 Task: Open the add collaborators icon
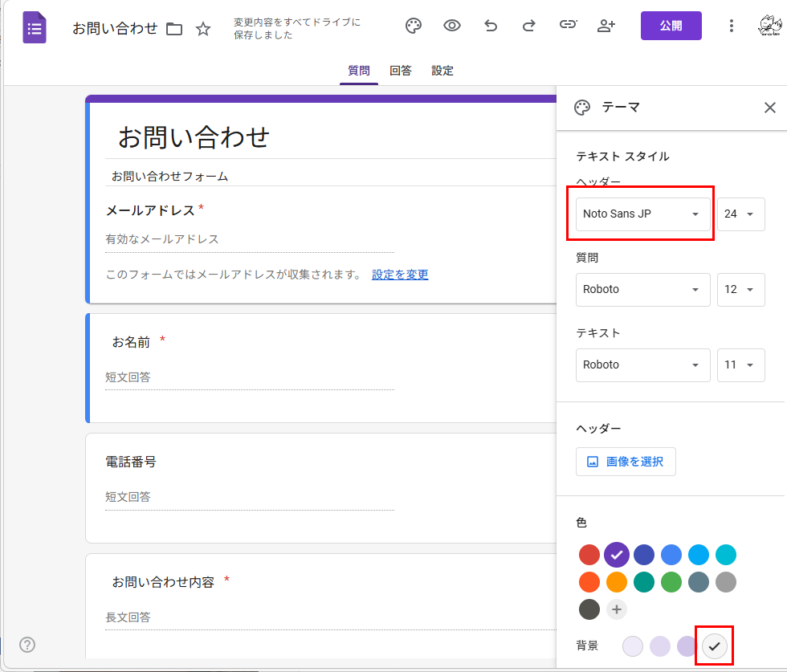click(x=607, y=26)
